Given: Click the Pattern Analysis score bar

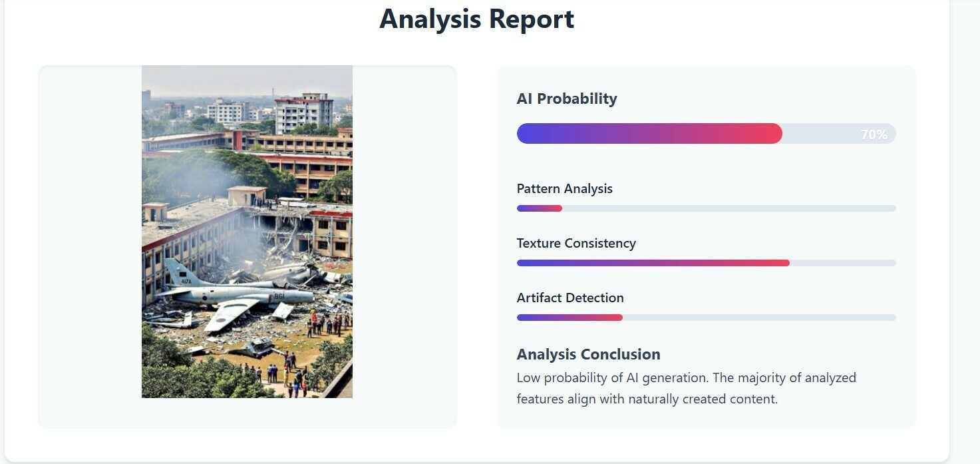Looking at the screenshot, I should click(x=706, y=208).
